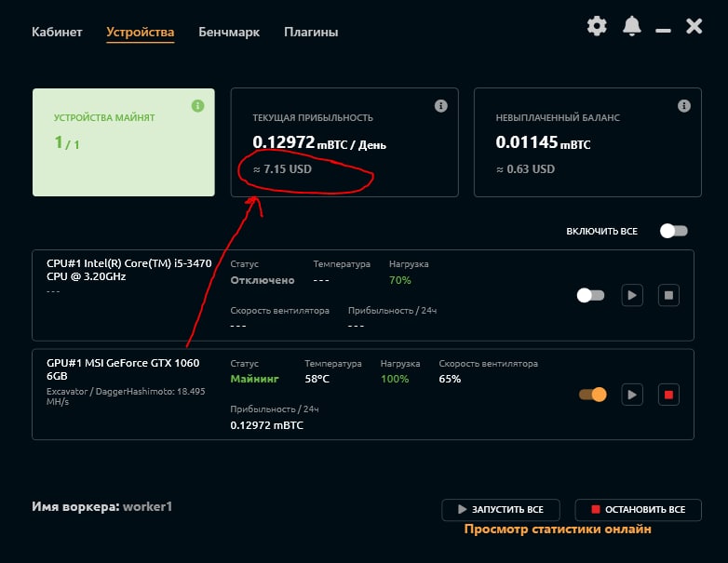Viewport: 728px width, 563px height.
Task: Select the Устройства tab
Action: click(141, 32)
